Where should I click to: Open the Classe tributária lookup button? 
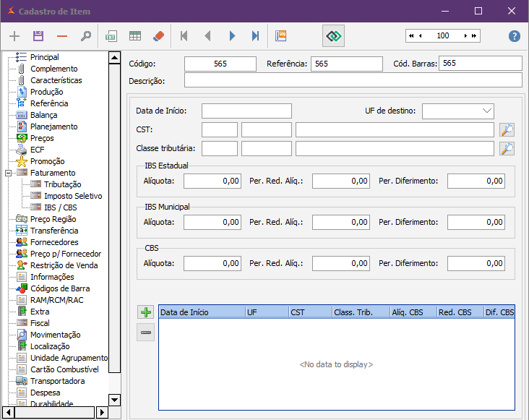pos(507,148)
